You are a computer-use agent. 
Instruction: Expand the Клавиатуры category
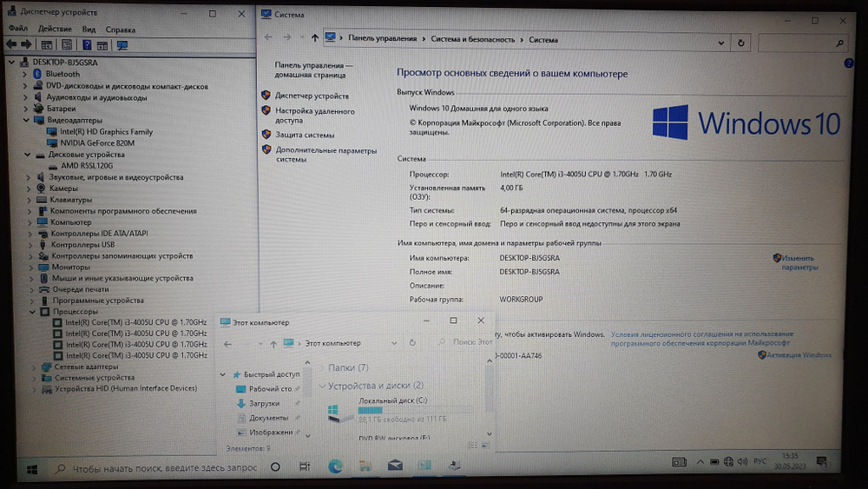click(29, 200)
